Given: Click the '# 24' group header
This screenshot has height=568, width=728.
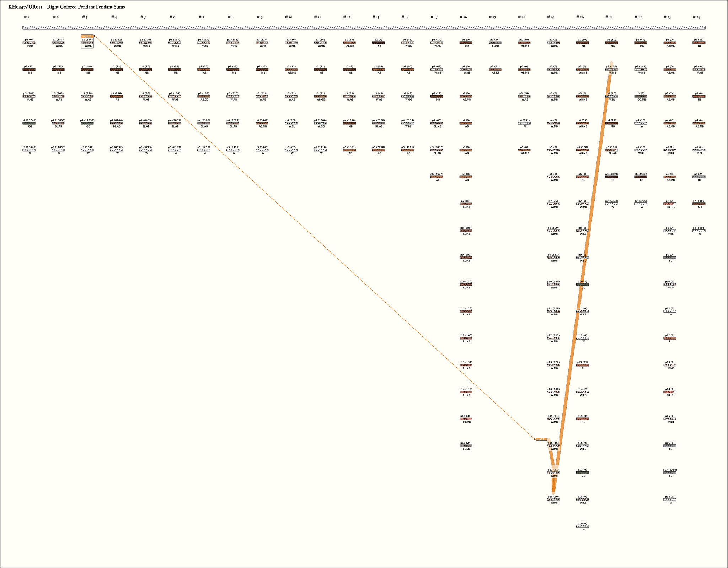Looking at the screenshot, I should pyautogui.click(x=696, y=17).
